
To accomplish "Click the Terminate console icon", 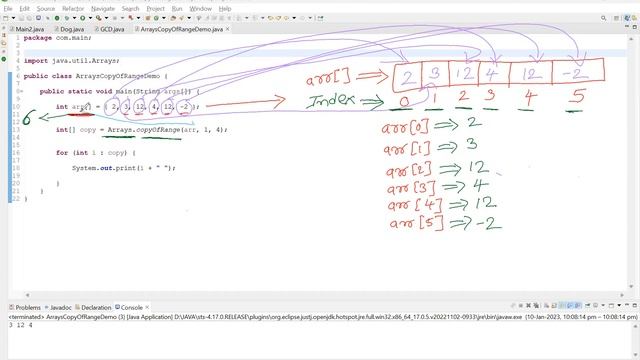I will point(521,305).
